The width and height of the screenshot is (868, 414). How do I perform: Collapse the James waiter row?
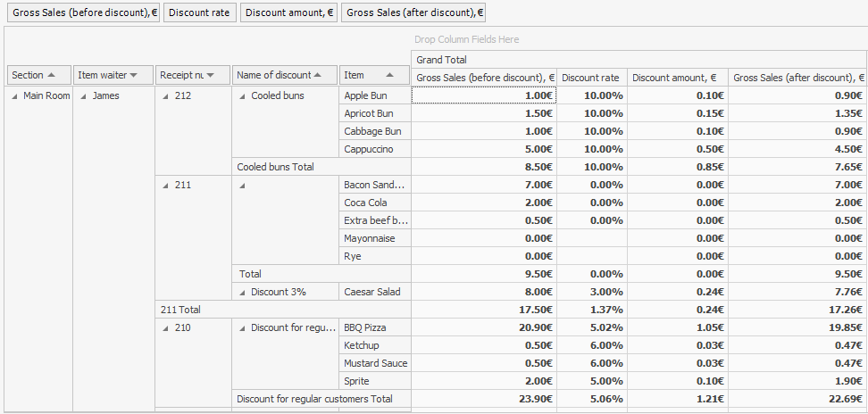pyautogui.click(x=83, y=95)
